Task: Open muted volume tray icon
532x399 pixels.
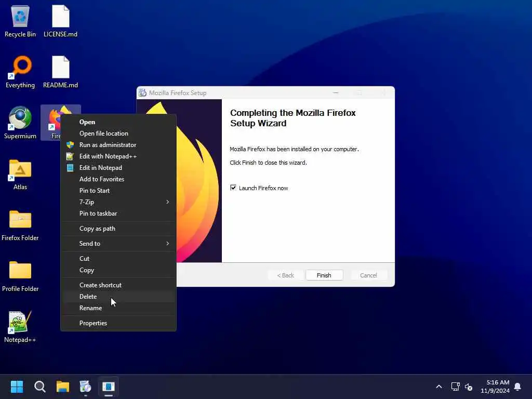Action: 469,387
